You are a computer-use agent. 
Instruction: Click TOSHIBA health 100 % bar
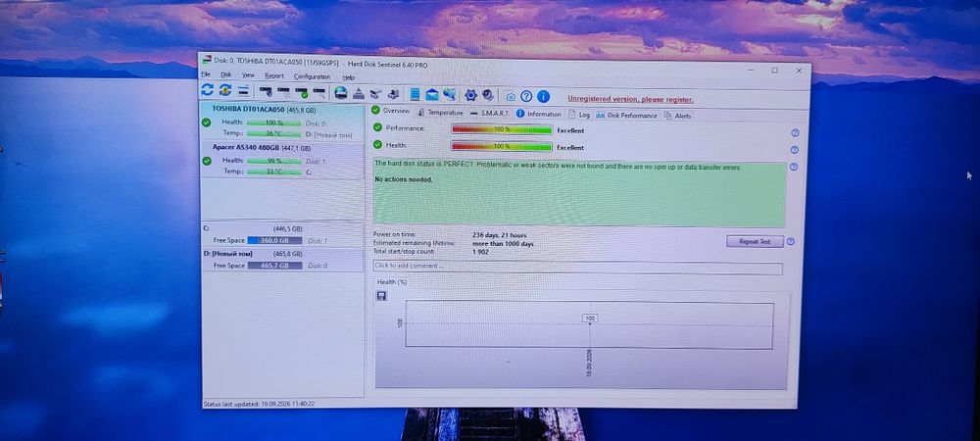coord(273,123)
